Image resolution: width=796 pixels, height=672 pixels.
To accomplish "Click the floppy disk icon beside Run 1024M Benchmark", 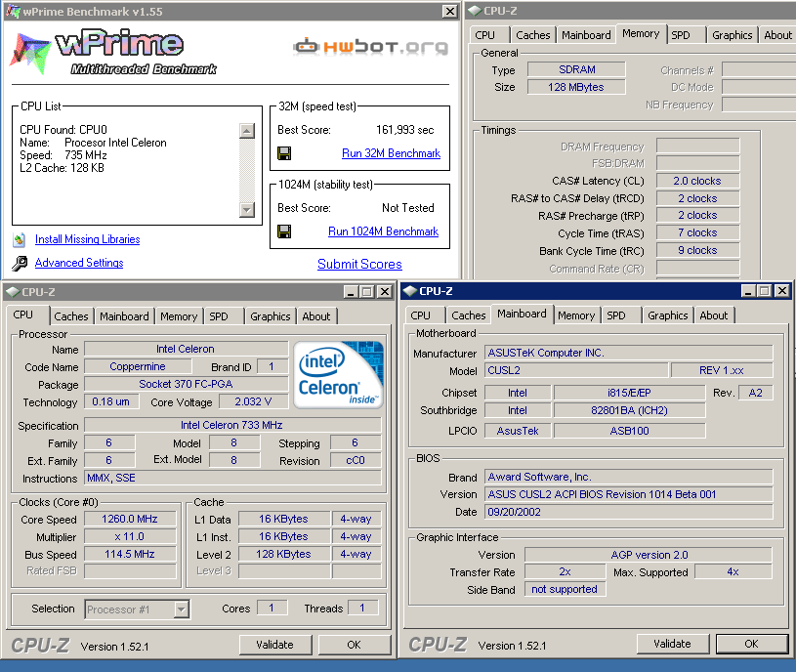I will pyautogui.click(x=284, y=231).
